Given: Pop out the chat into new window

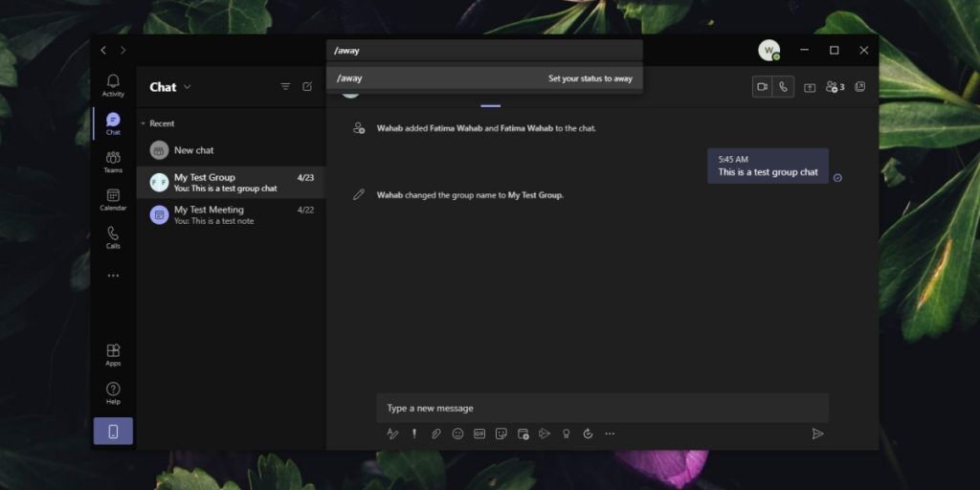Looking at the screenshot, I should click(x=860, y=87).
